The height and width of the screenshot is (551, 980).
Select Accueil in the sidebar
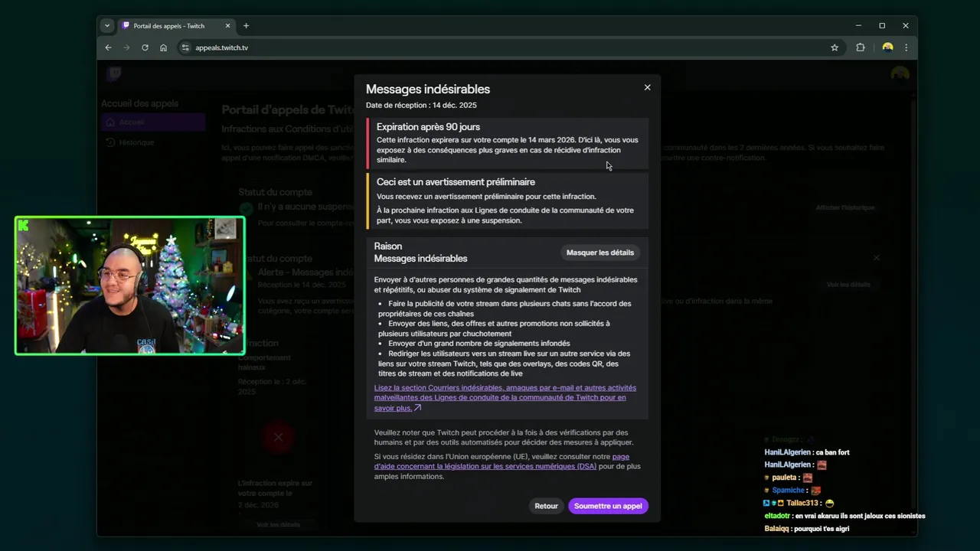(153, 122)
